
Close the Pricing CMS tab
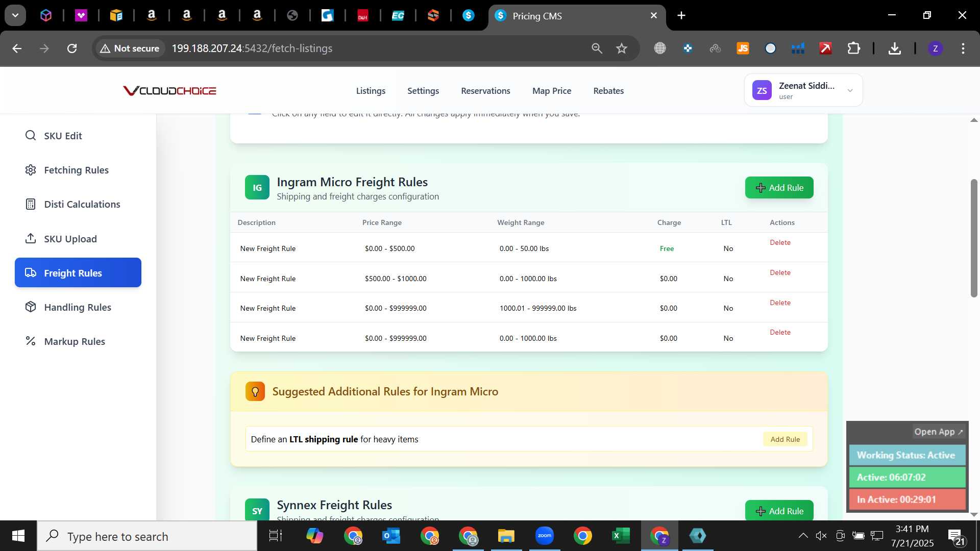click(x=654, y=16)
